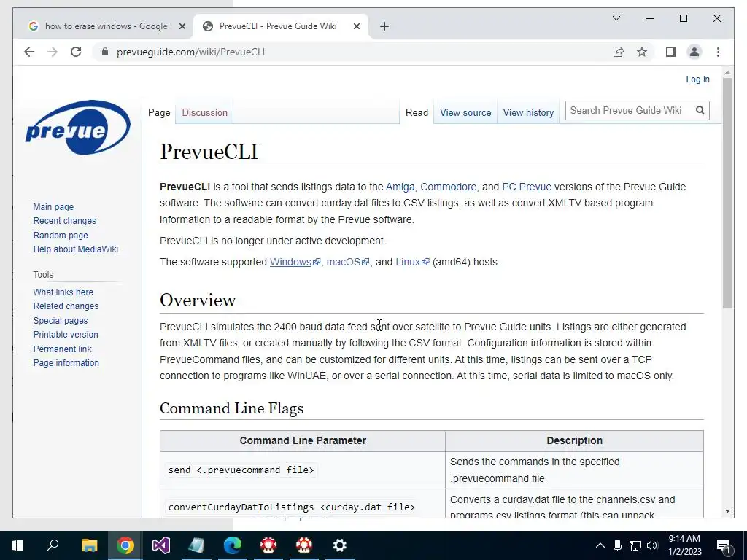Screen dimensions: 747x560
Task: Click the forward navigation arrow
Action: (x=53, y=52)
